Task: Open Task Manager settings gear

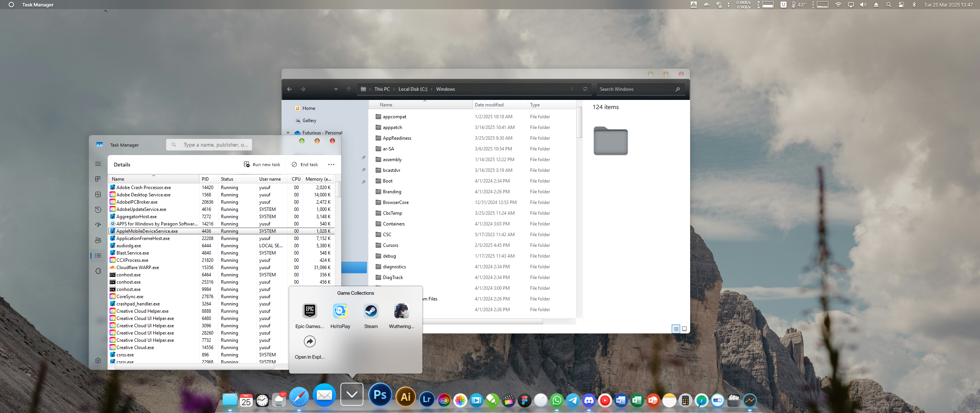Action: [98, 361]
